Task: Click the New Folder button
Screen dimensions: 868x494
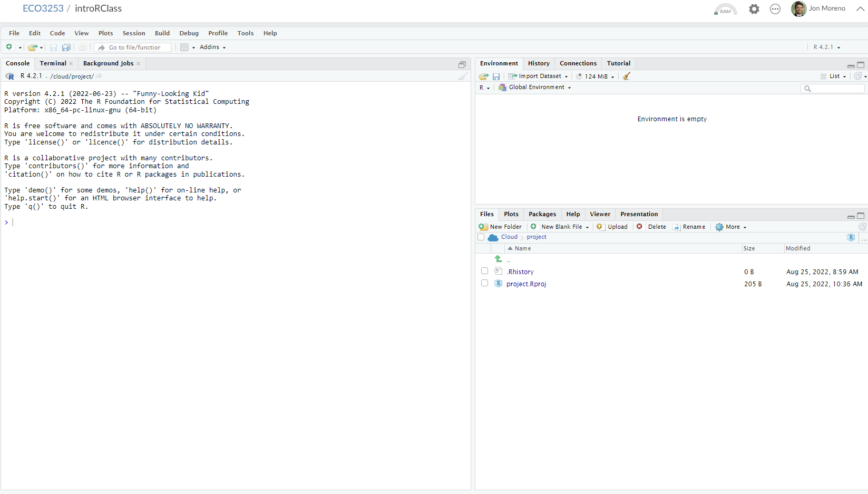Action: click(500, 227)
